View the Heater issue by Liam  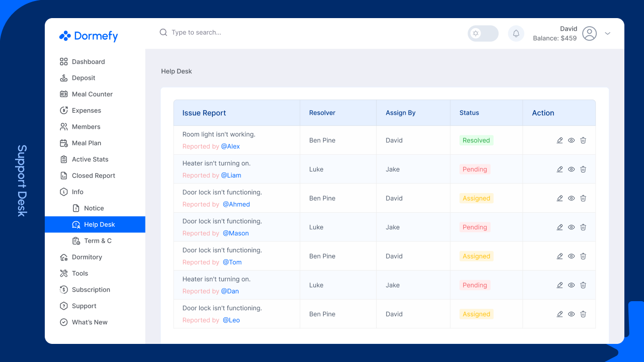click(x=571, y=169)
